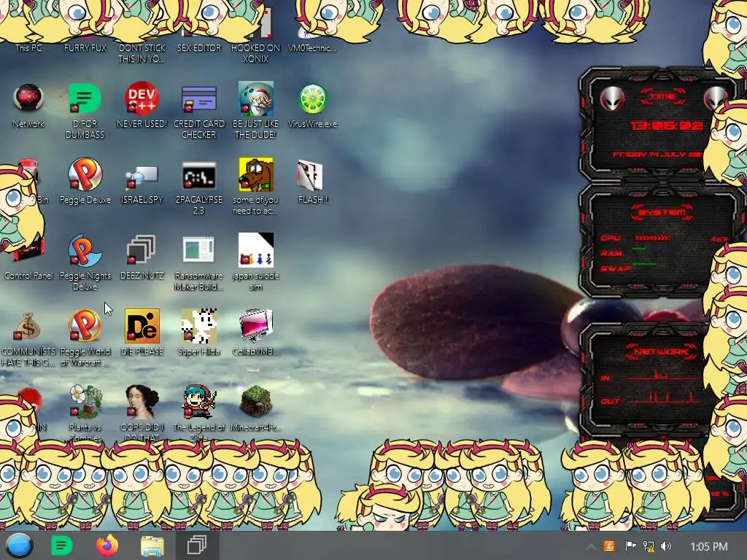This screenshot has width=747, height=560.
Task: Click the network status tray icon
Action: coord(649,546)
